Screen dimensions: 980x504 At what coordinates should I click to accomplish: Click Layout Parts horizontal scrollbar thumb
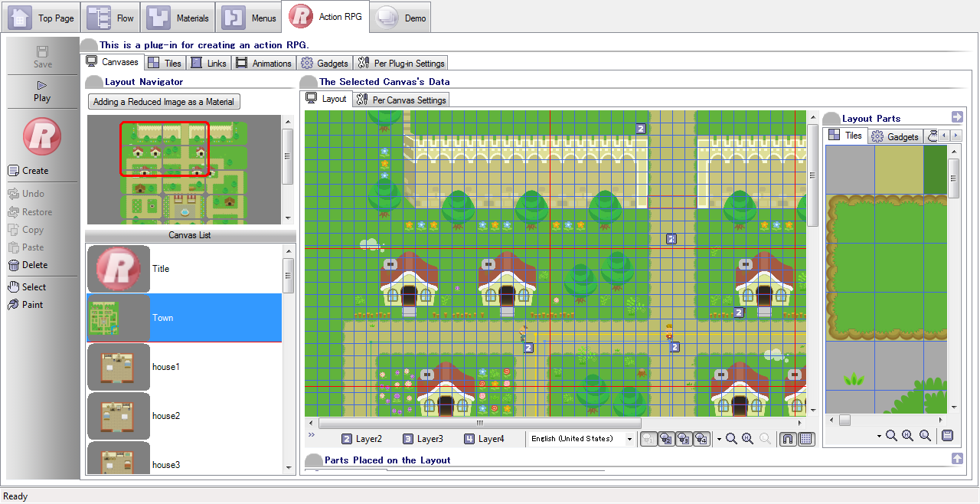point(844,420)
